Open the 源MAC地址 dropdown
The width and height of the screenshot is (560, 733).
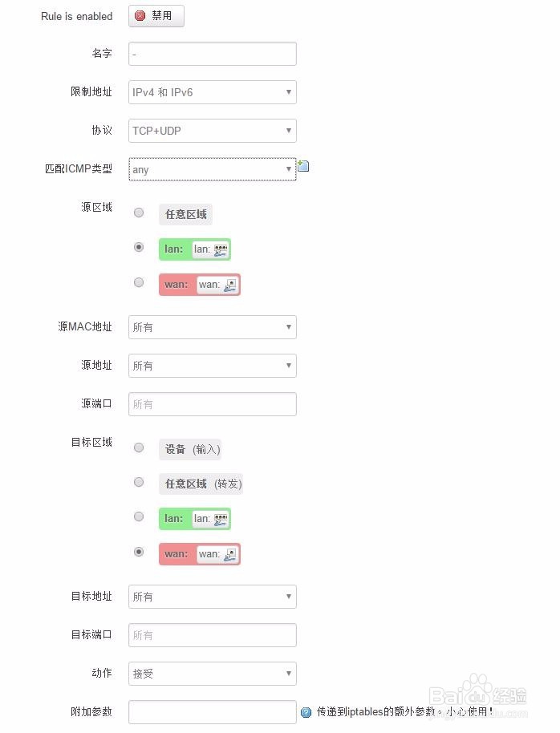(213, 327)
